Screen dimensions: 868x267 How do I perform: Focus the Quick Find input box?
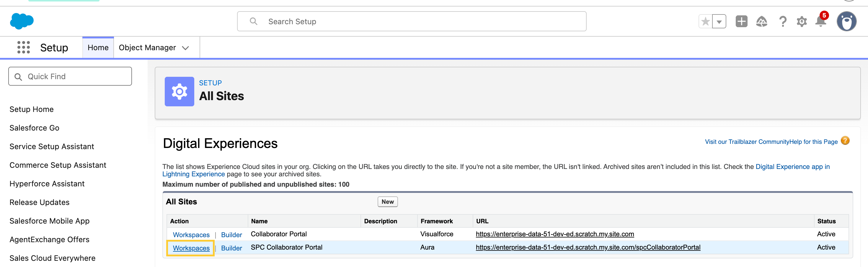(70, 76)
